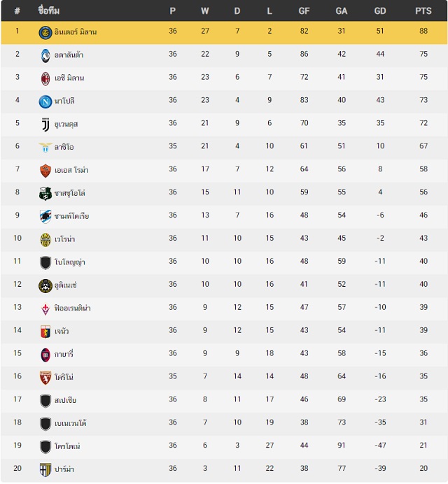The width and height of the screenshot is (448, 484).
Task: Click the PTS column header
Action: coord(423,10)
